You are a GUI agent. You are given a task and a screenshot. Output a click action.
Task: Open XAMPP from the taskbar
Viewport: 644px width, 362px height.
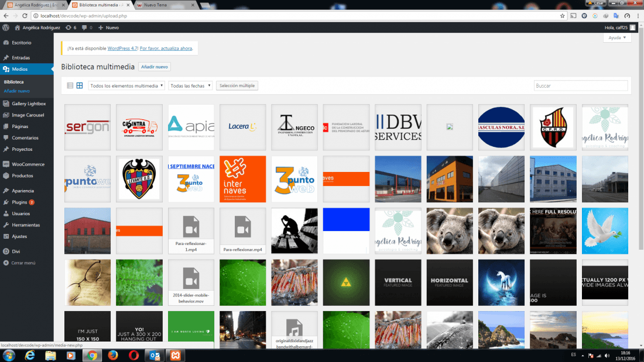tap(176, 356)
